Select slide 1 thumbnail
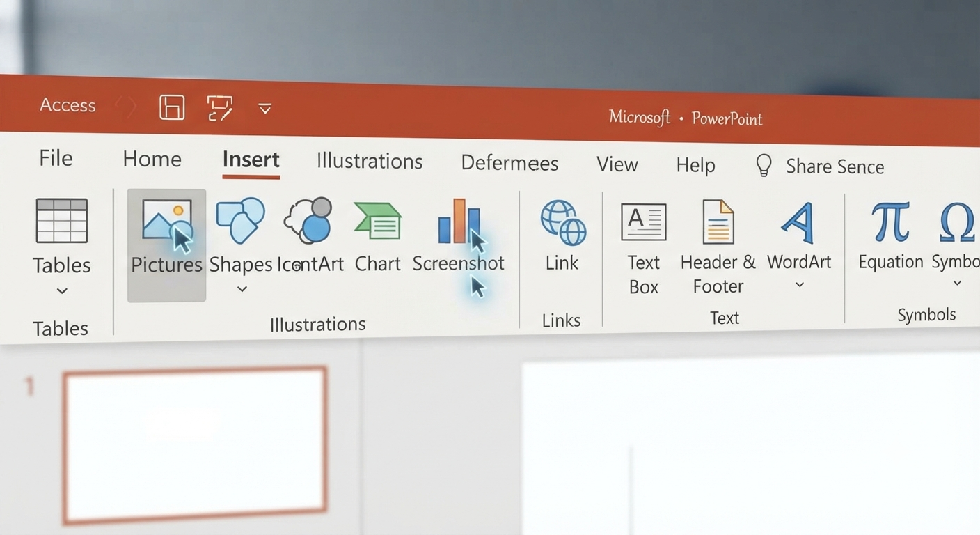Screen dimensions: 980x535 click(195, 446)
